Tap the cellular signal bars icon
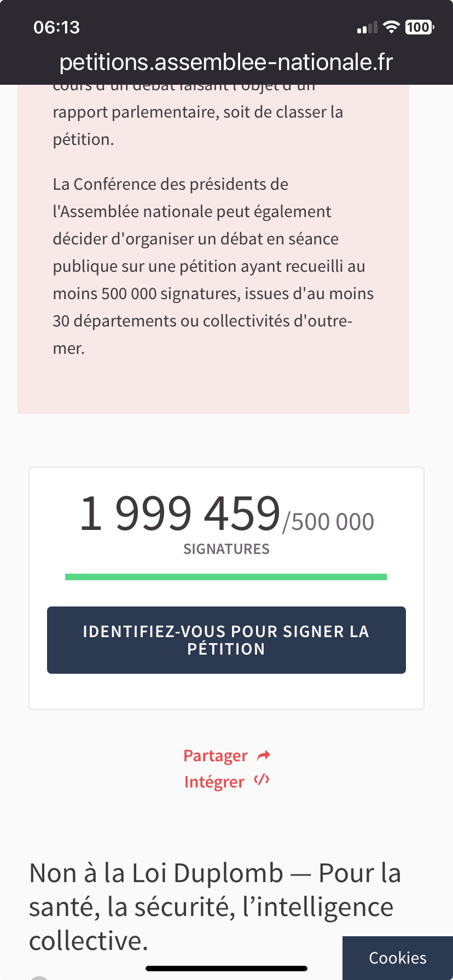 [367, 27]
